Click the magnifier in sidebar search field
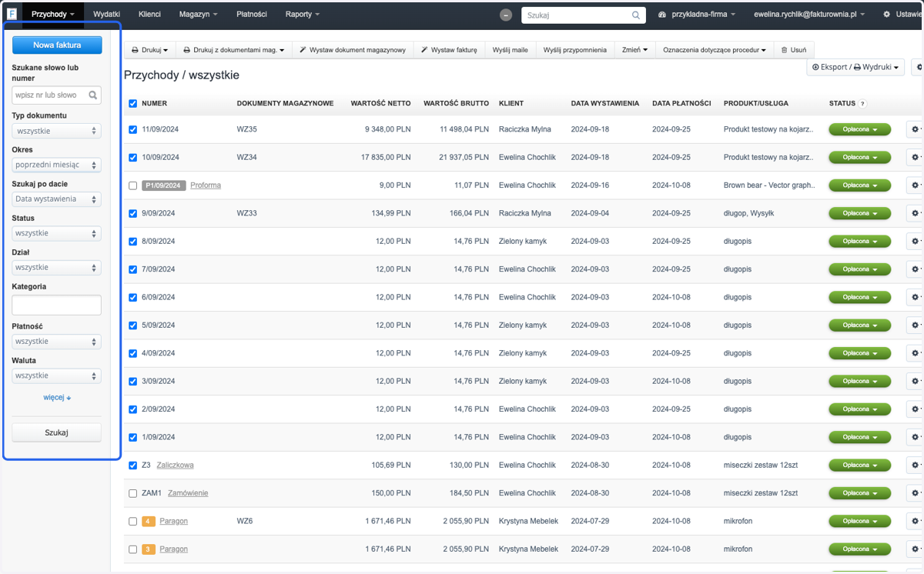Viewport: 924px width, 574px height. pos(93,95)
